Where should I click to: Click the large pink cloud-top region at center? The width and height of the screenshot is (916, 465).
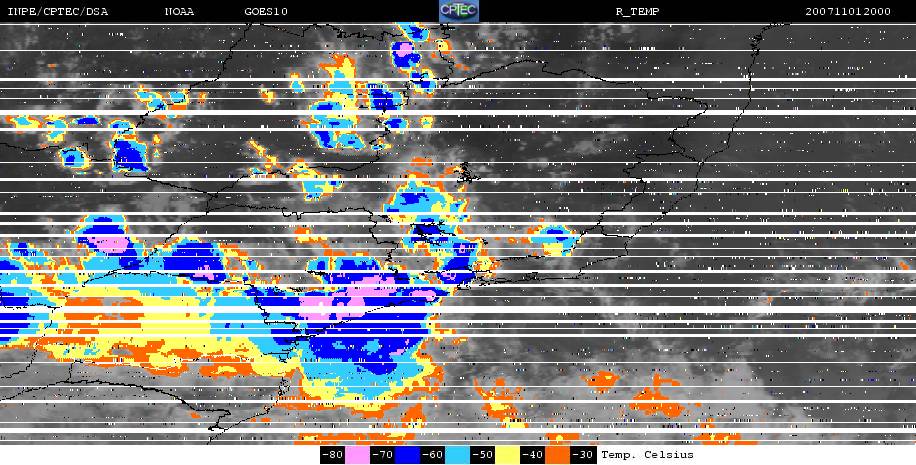(x=330, y=301)
